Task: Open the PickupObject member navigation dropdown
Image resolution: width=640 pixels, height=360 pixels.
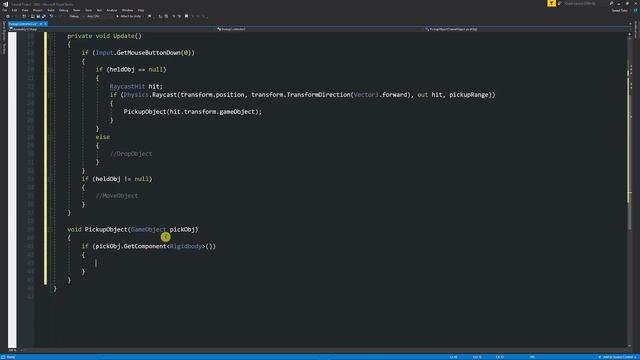Action: 527,29
